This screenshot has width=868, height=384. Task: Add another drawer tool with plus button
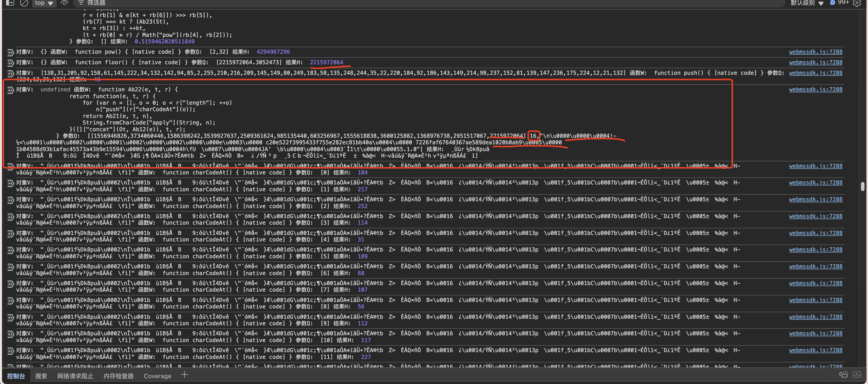184,374
